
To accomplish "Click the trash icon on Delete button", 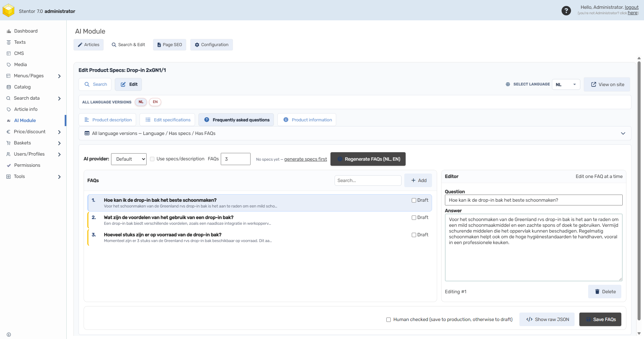I will [x=597, y=292].
